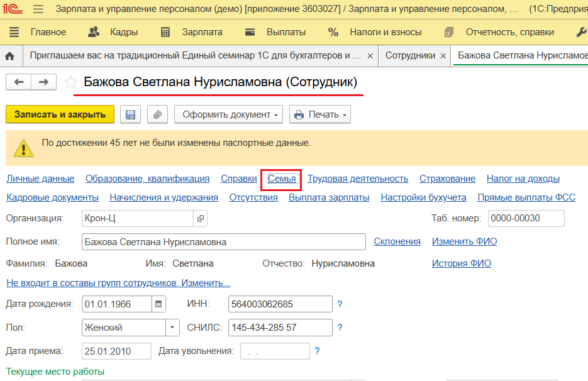Screen dimensions: 588x381
Task: Expand the Печать dropdown
Action: click(x=320, y=114)
